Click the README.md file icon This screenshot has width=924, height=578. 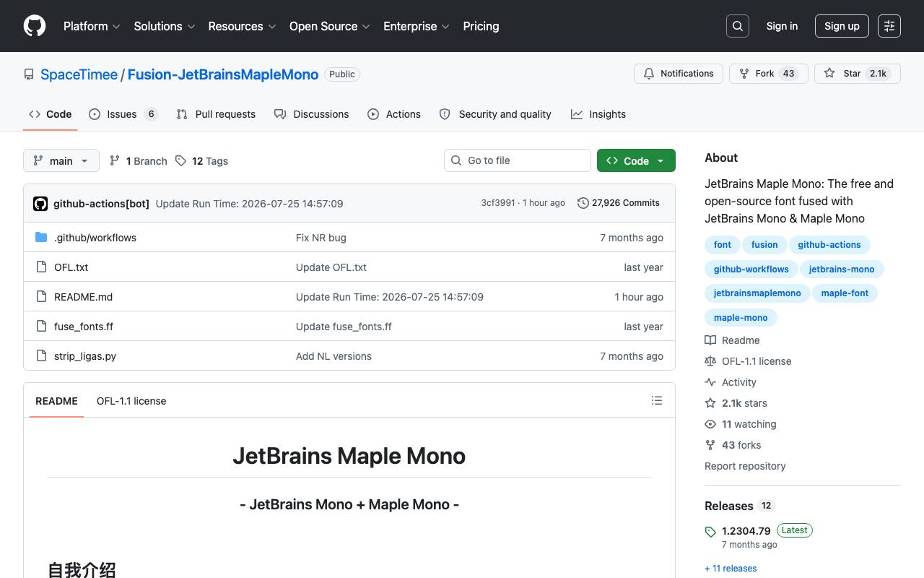click(41, 297)
